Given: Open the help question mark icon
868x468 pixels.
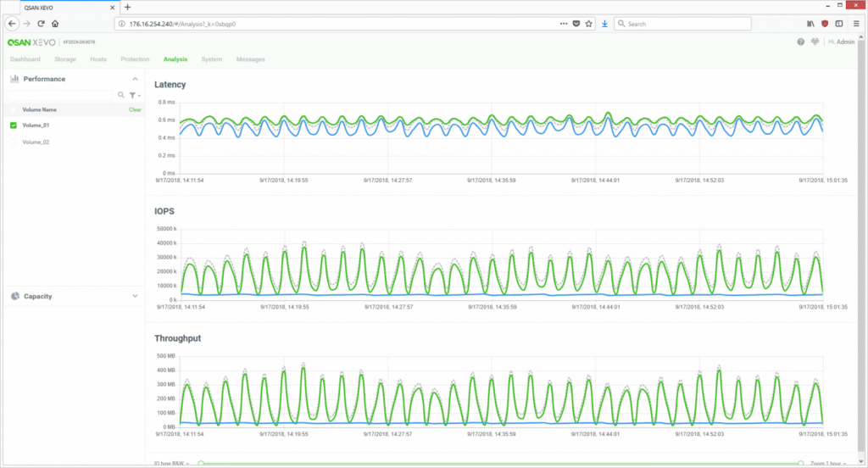Looking at the screenshot, I should point(800,42).
